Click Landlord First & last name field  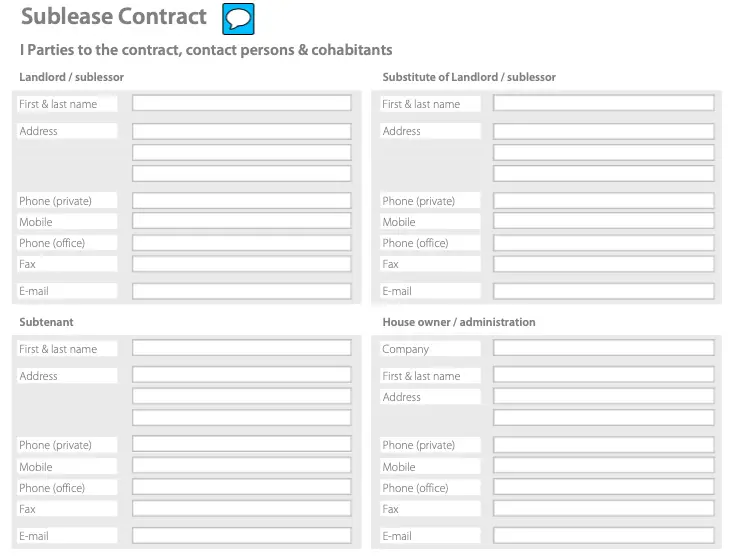(x=242, y=103)
